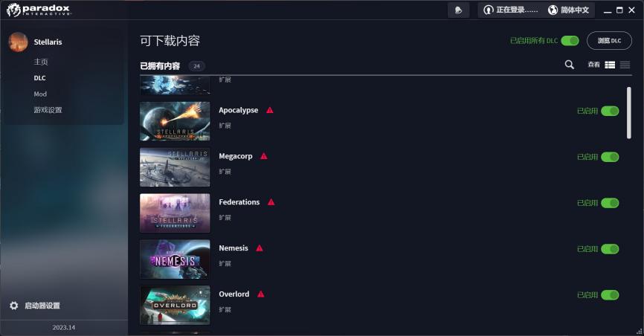644x336 pixels.
Task: Open the Apocalypse DLC title
Action: pos(238,110)
